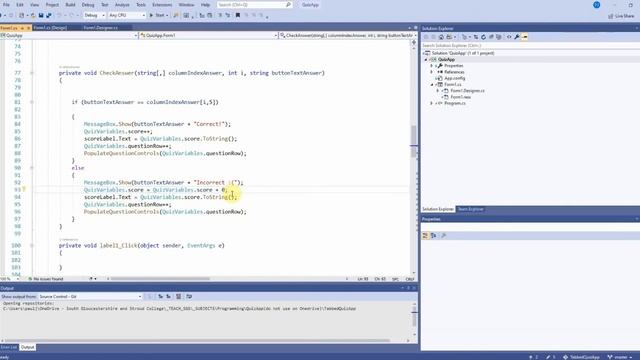Click the Home icon in Solution Explorer toolbar

tap(441, 37)
